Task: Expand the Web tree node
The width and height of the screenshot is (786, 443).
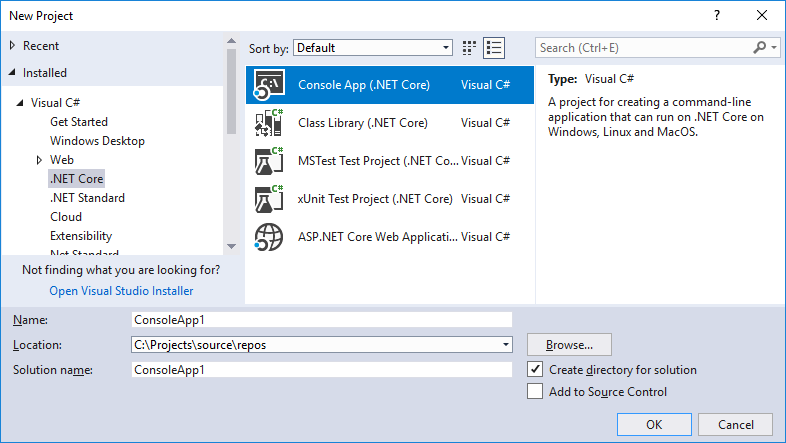Action: pyautogui.click(x=39, y=160)
